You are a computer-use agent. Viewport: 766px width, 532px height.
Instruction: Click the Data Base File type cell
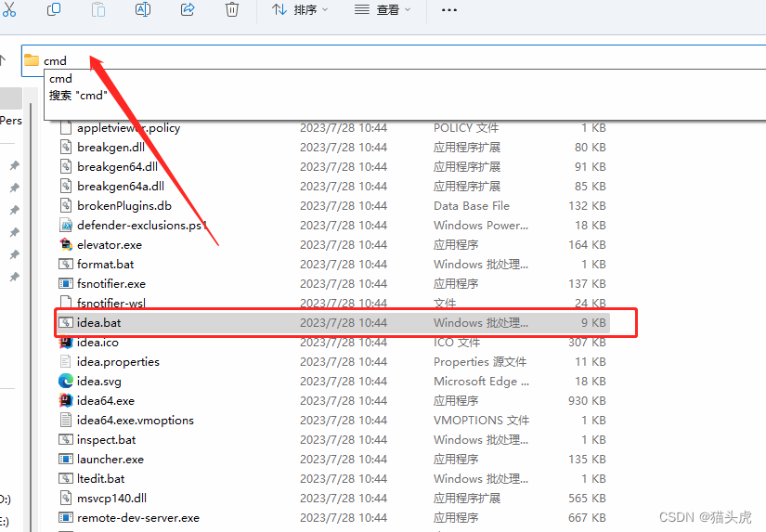coord(472,206)
